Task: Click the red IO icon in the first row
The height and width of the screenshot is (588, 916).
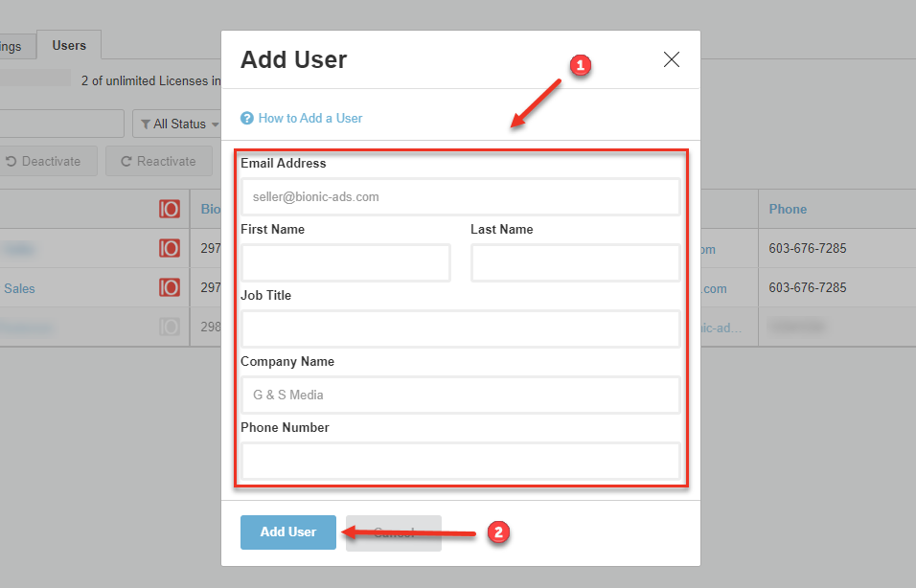Action: pos(170,209)
